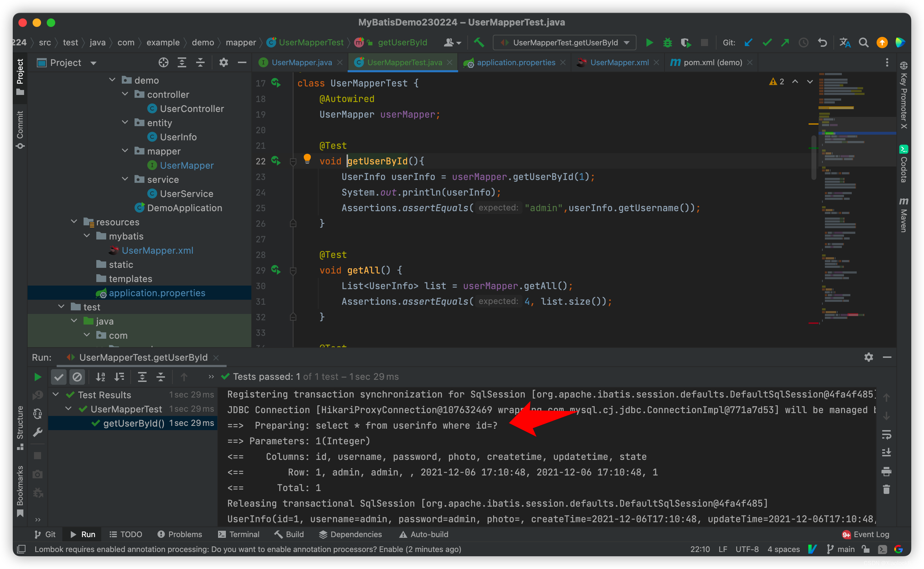Screen dimensions: 924x569
Task: Hide the Project panel with minus icon
Action: (x=242, y=62)
